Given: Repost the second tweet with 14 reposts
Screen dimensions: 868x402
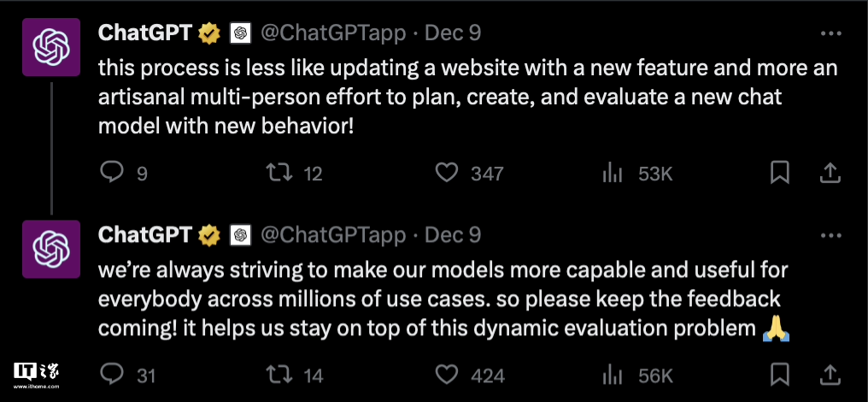Looking at the screenshot, I should pyautogui.click(x=276, y=375).
